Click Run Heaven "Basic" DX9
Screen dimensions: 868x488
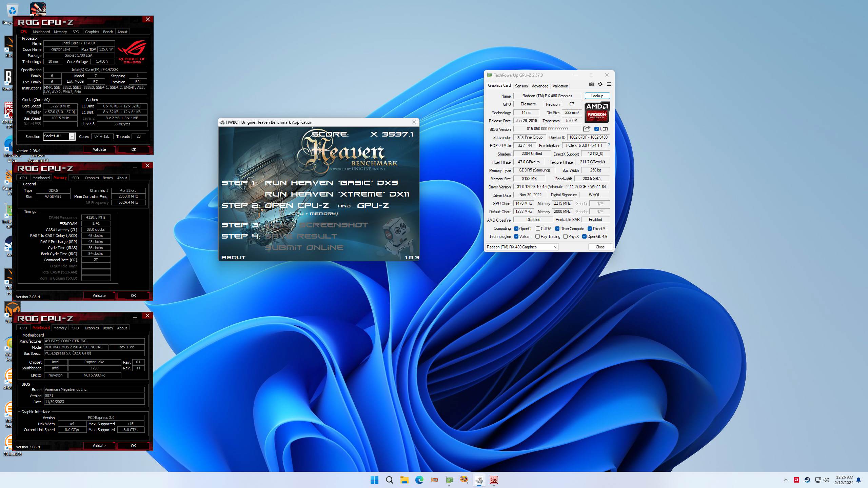(331, 183)
